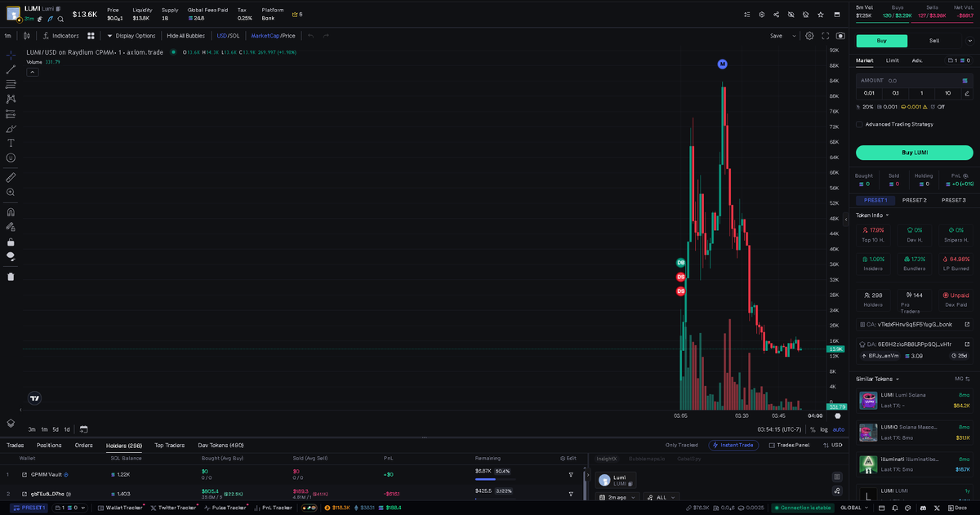This screenshot has width=980, height=515.
Task: Set chart range to 5d
Action: pos(56,429)
